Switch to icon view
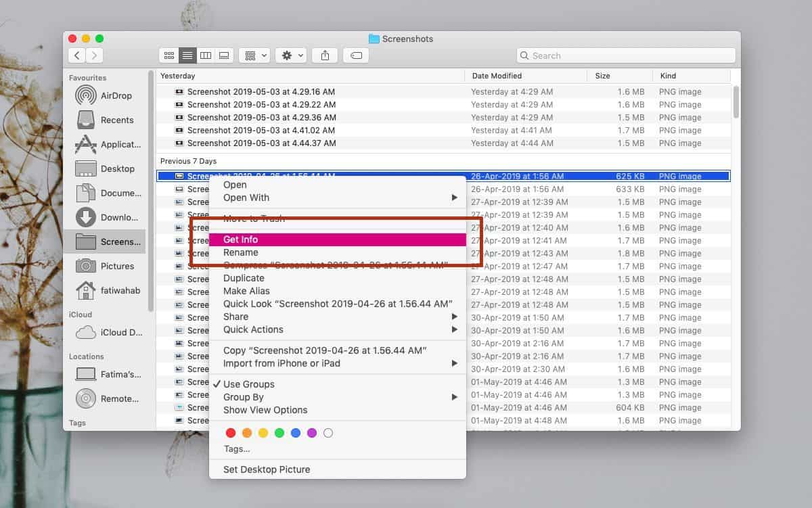The image size is (812, 508). 169,55
